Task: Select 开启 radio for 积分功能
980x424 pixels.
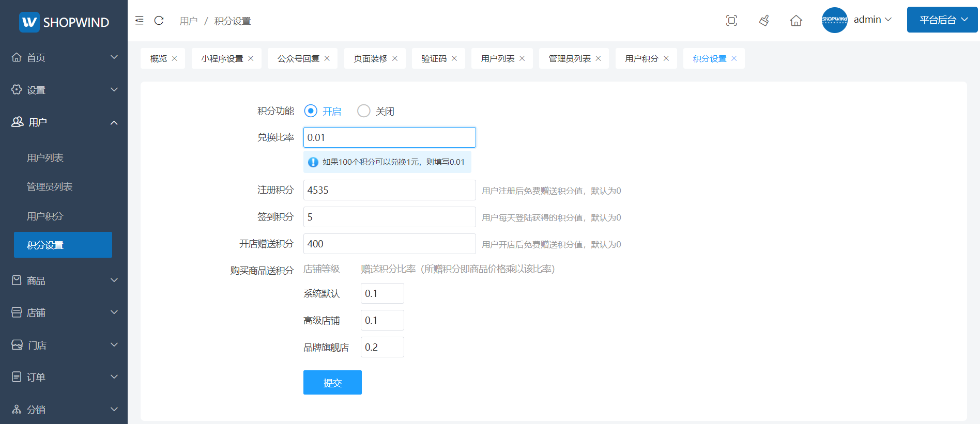Action: tap(311, 111)
